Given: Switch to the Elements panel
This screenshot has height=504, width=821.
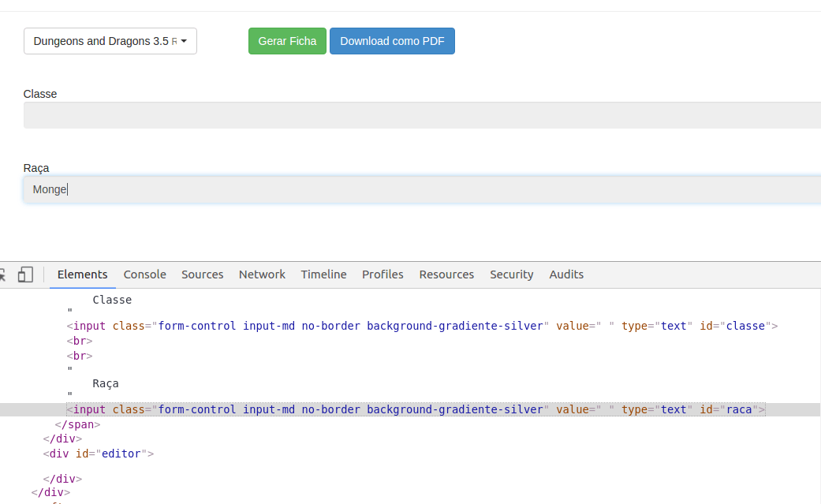Looking at the screenshot, I should pos(81,274).
